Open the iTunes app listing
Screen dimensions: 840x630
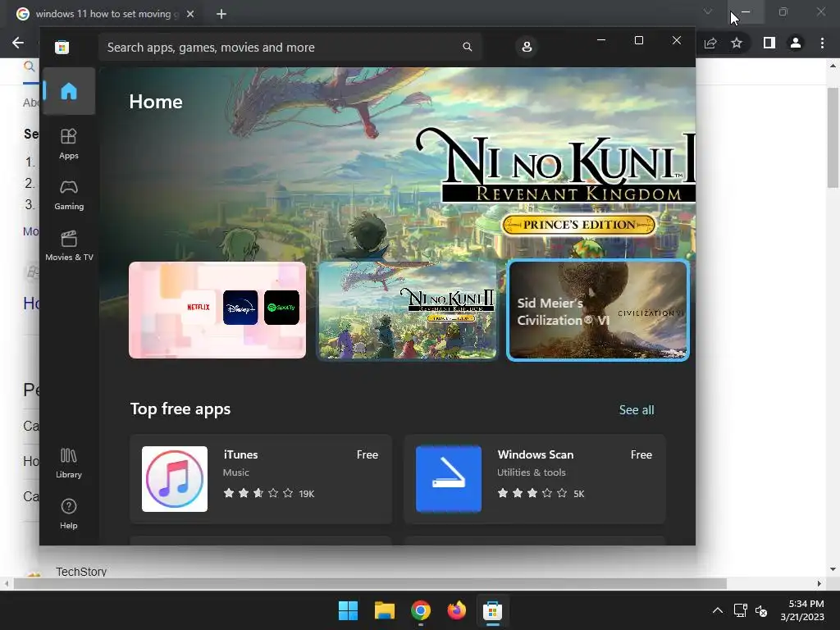pyautogui.click(x=261, y=478)
